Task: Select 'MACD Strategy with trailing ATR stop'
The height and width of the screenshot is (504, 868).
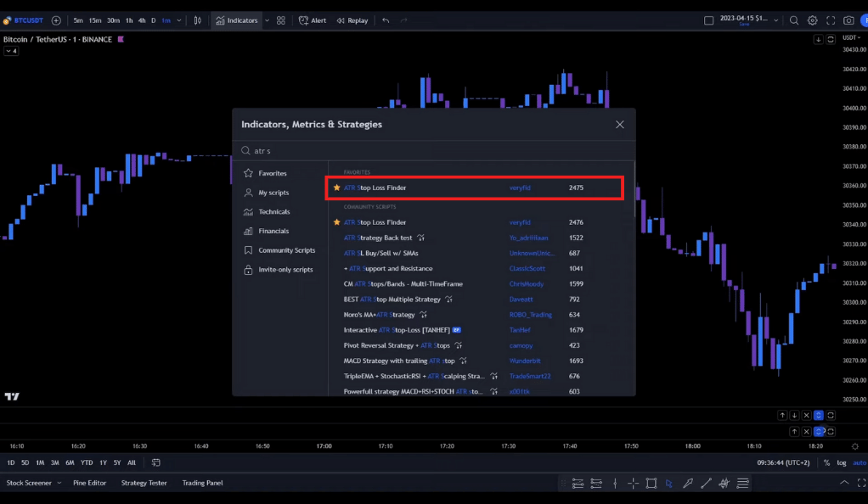Action: click(x=399, y=361)
